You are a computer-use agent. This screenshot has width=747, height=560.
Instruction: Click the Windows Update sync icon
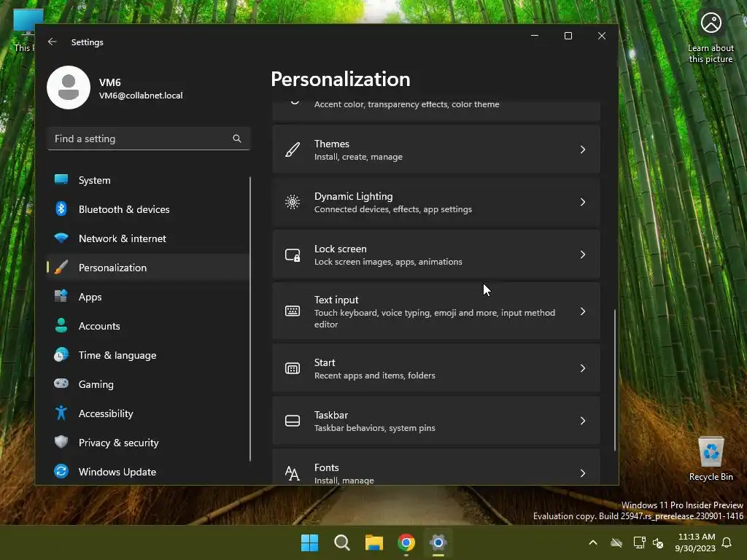coord(61,471)
